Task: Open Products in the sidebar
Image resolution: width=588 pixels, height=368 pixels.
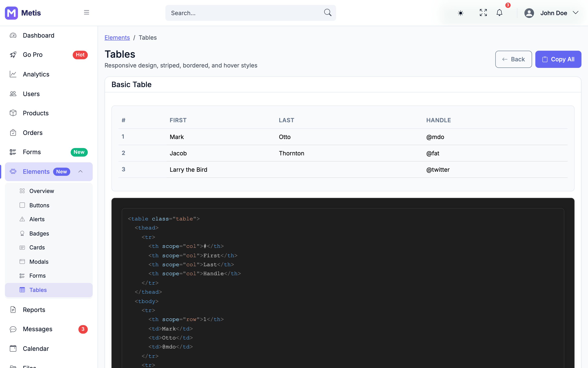Action: (x=49, y=113)
